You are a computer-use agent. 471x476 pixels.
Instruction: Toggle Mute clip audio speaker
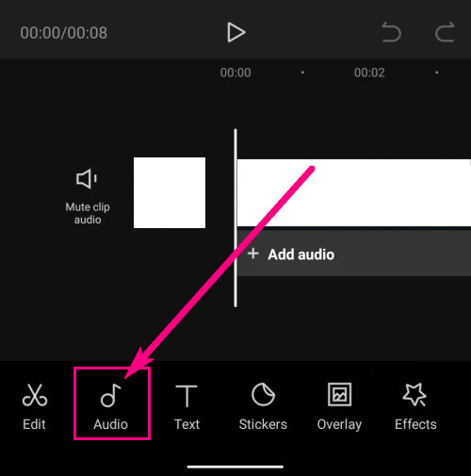87,179
